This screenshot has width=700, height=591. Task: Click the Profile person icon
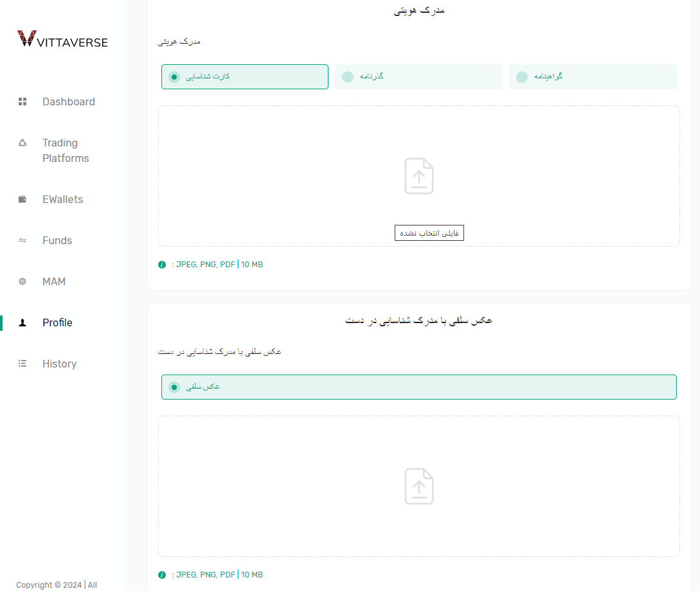22,322
